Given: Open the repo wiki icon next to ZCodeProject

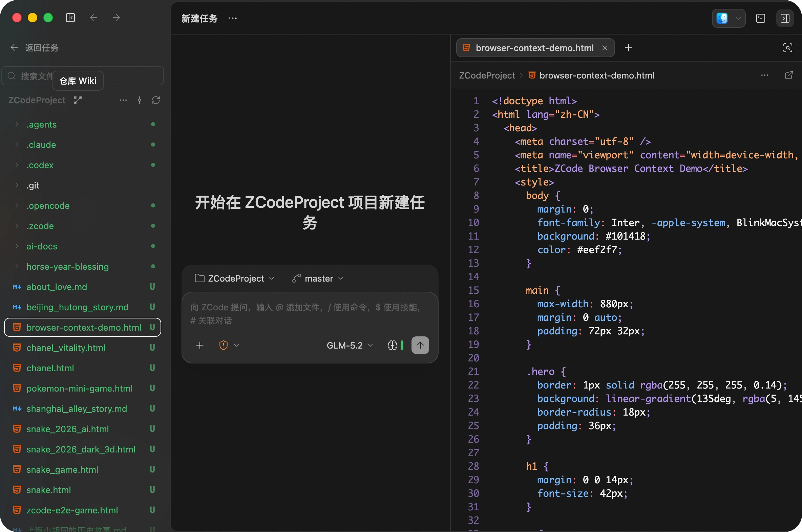Looking at the screenshot, I should click(x=78, y=100).
